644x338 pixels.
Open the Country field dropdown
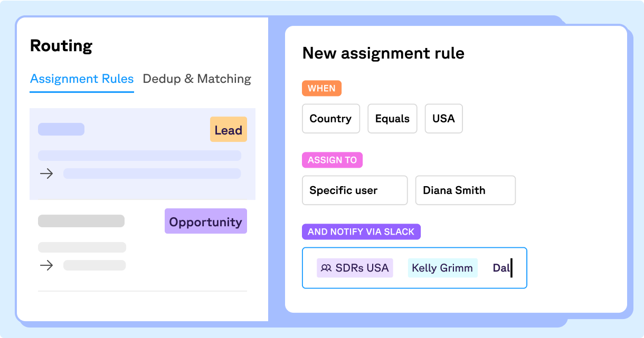click(x=330, y=119)
